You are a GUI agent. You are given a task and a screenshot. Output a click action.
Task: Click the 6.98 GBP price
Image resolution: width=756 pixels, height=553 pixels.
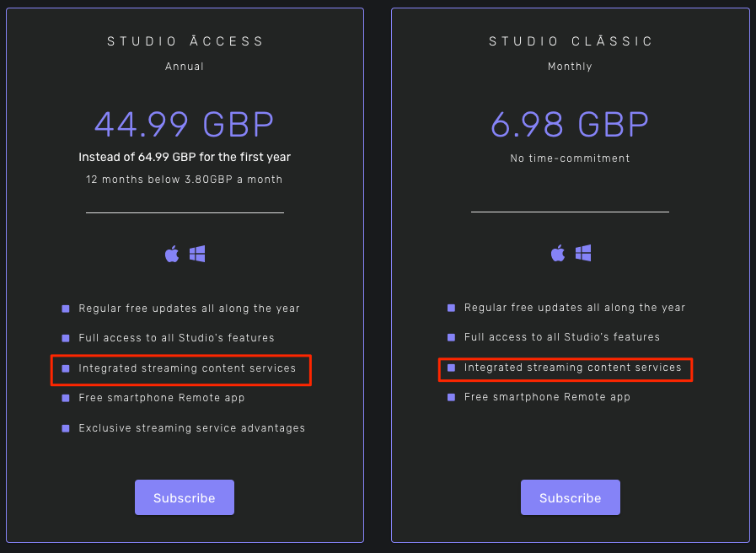570,125
